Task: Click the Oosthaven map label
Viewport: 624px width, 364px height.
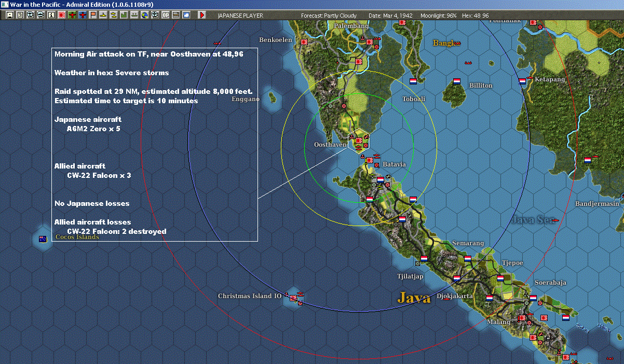Action: coord(330,145)
